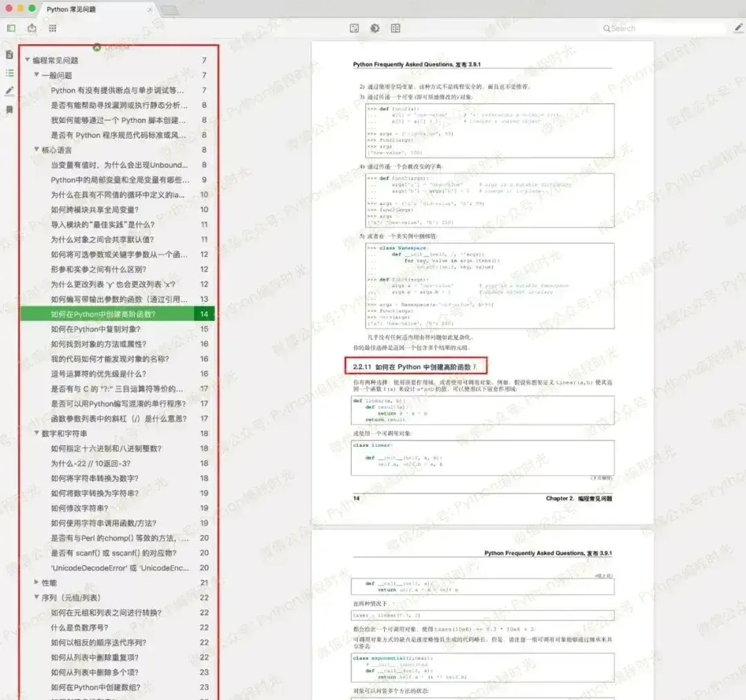The image size is (746, 700).
Task: Collapse the 编程常见问题 chapter
Action: [x=26, y=60]
